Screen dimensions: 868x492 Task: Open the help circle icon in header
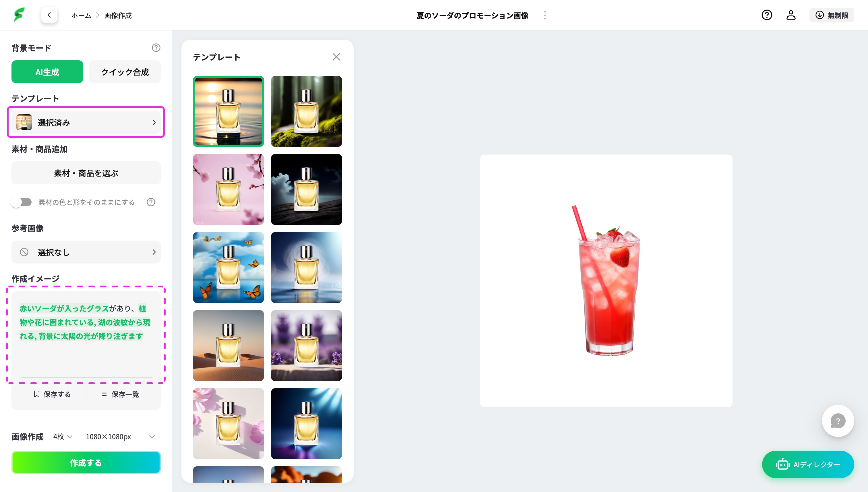point(766,15)
